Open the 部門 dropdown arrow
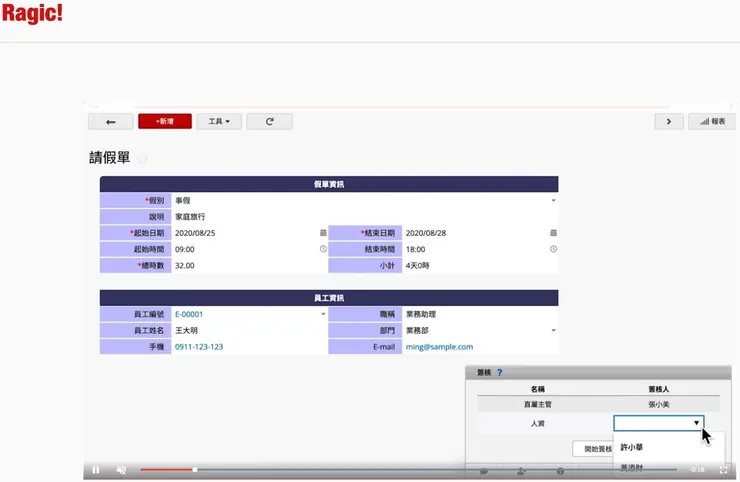740x482 pixels. (x=554, y=330)
